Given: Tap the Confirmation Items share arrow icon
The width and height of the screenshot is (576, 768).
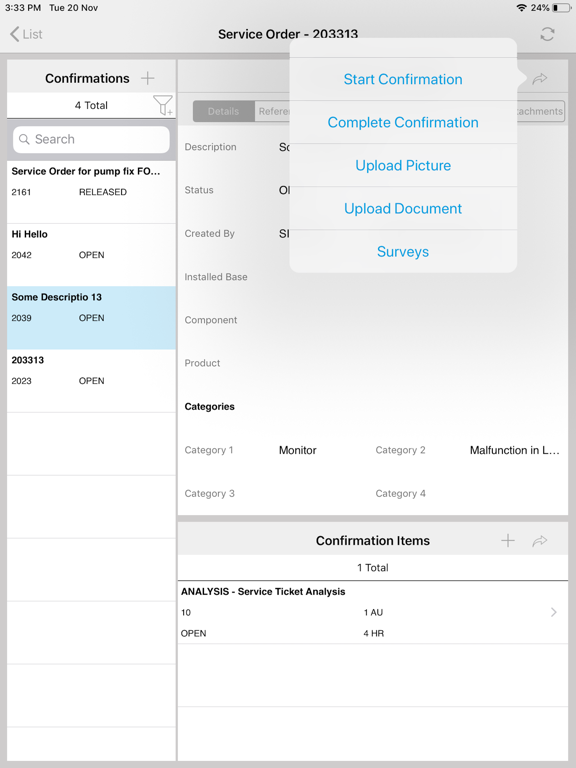Looking at the screenshot, I should tap(540, 541).
